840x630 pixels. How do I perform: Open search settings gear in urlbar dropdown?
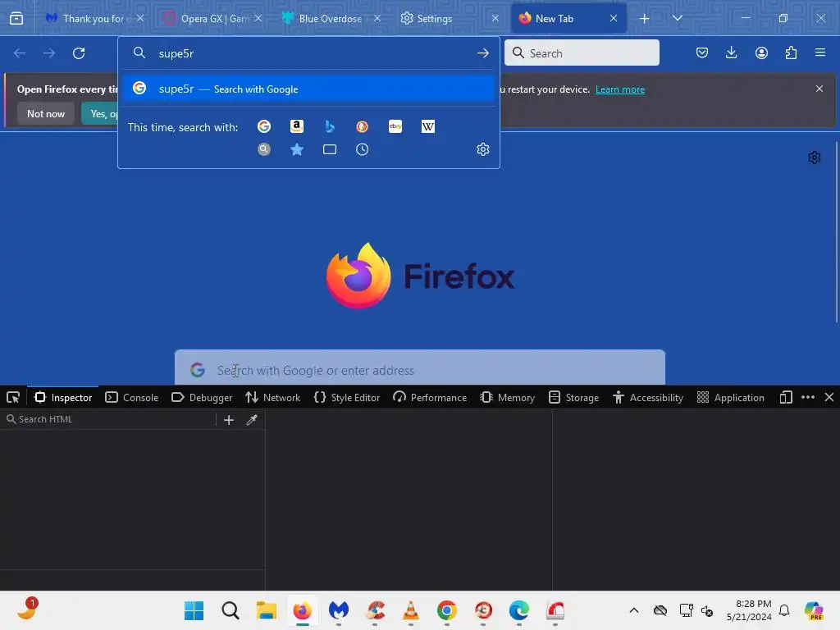tap(482, 149)
